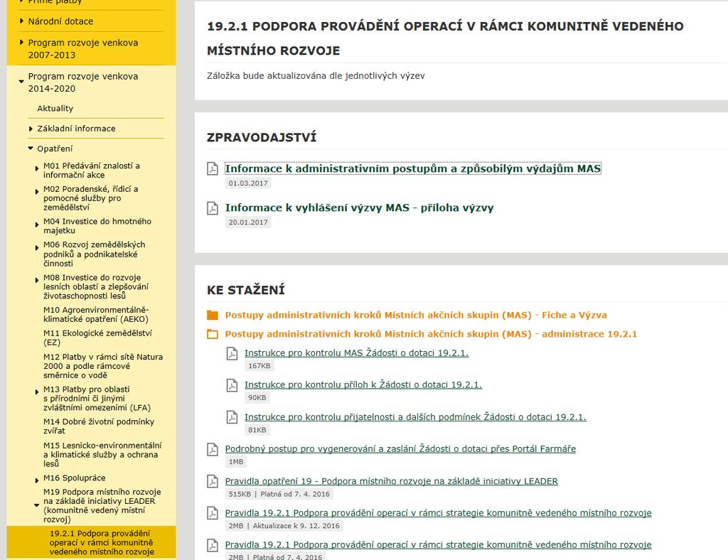728x560 pixels.
Task: Click PDF icon beside Informace k administrativním postupům
Action: point(212,168)
